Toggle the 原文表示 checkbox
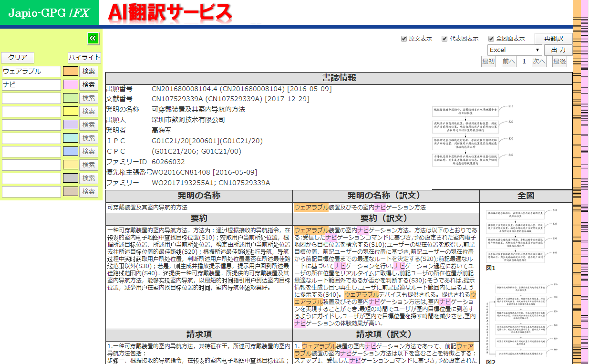This screenshot has width=589, height=364. coord(404,39)
